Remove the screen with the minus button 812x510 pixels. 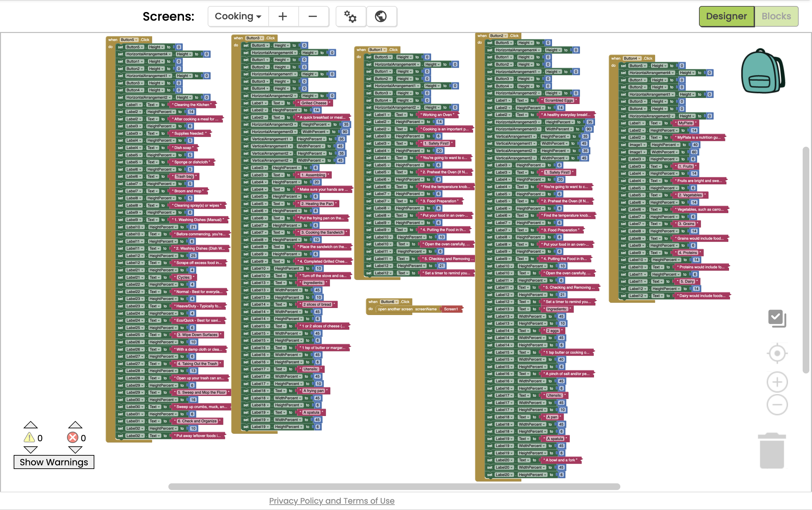pyautogui.click(x=313, y=16)
